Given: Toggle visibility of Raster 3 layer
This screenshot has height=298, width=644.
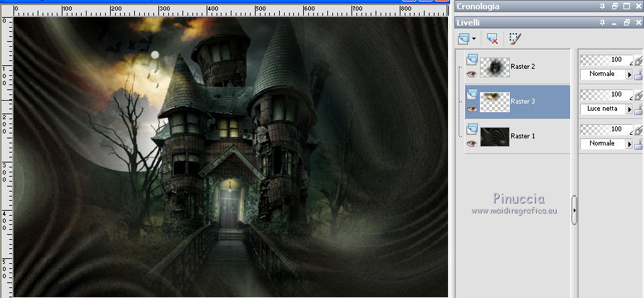Looking at the screenshot, I should [x=471, y=109].
